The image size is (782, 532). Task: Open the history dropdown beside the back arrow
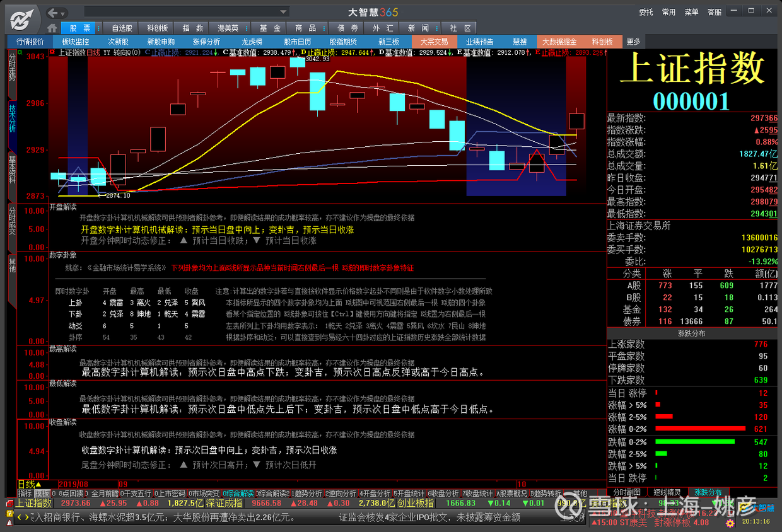(x=64, y=13)
